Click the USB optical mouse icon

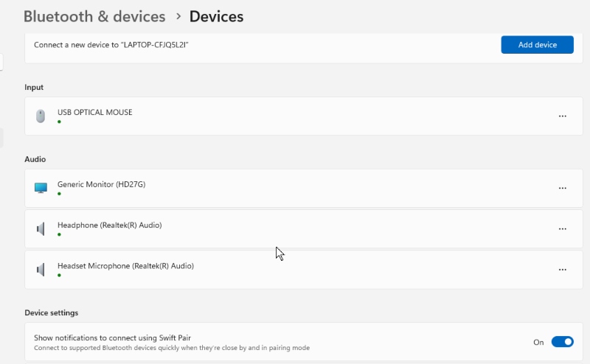(x=41, y=116)
